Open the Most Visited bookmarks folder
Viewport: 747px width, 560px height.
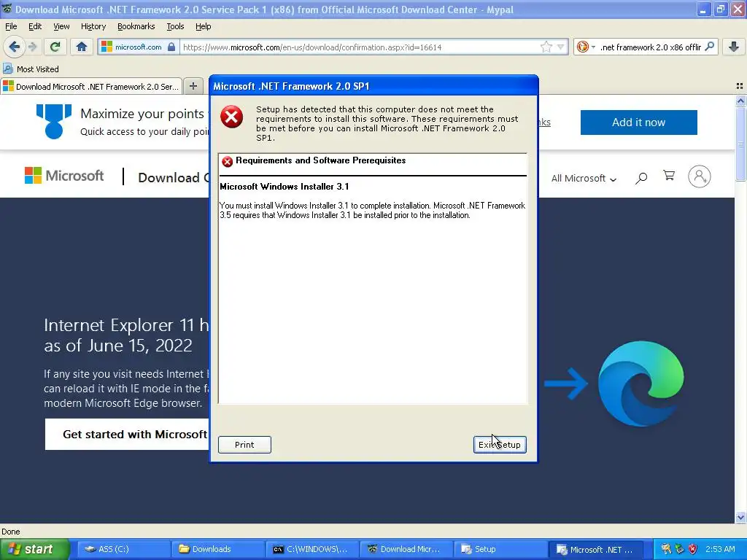tap(31, 69)
